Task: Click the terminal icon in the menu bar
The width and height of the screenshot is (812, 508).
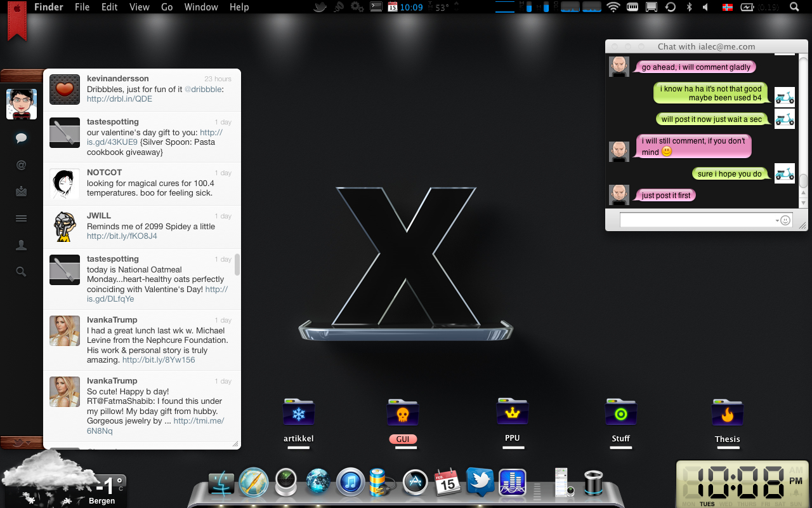Action: coord(376,7)
